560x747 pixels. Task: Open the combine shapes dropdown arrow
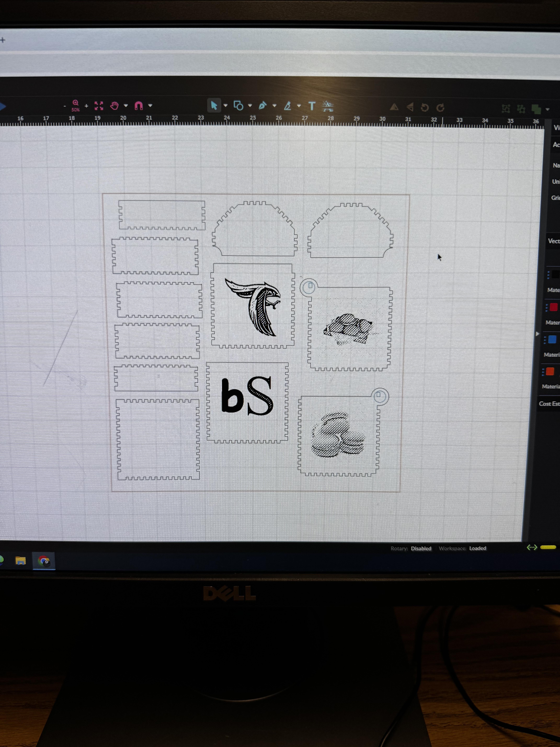pos(547,109)
